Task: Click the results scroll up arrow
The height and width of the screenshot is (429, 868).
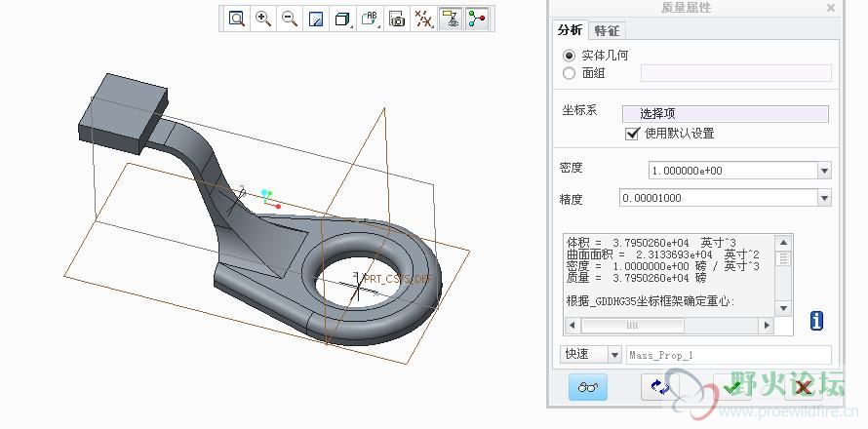Action: (783, 243)
